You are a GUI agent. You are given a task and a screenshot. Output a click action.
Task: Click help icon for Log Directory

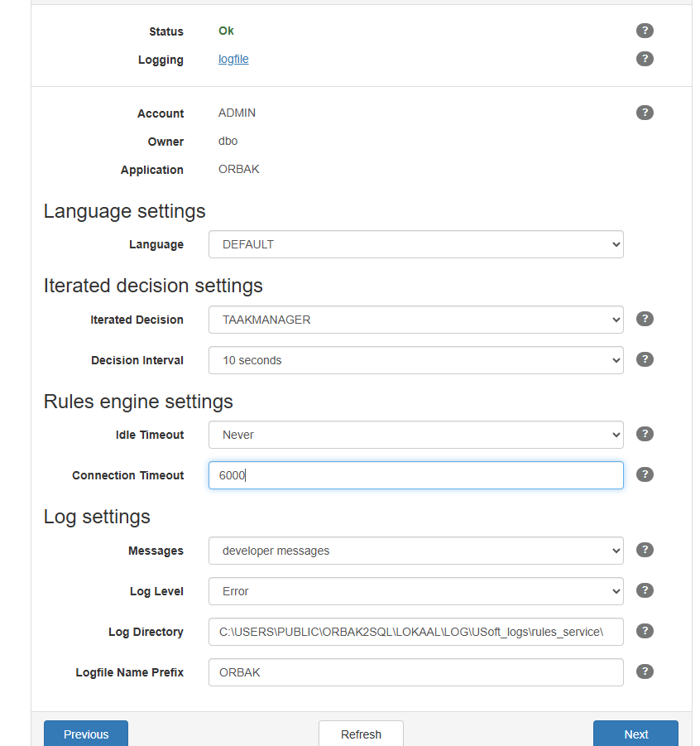(645, 631)
